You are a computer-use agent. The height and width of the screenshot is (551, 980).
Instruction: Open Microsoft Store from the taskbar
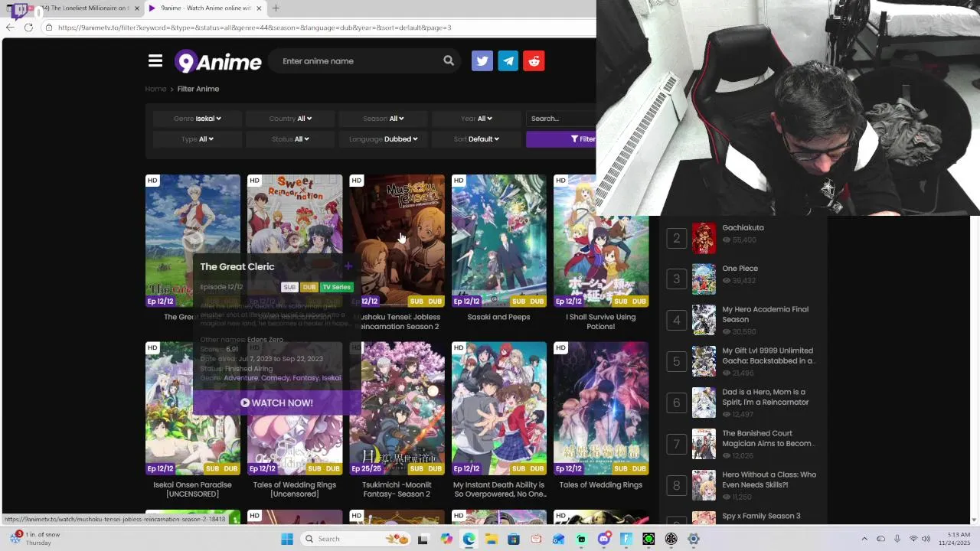[x=514, y=539]
